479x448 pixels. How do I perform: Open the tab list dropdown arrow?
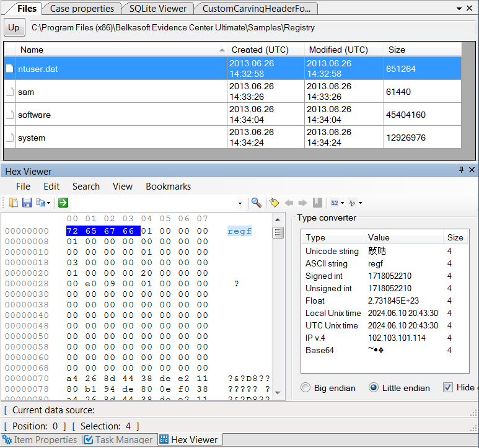pyautogui.click(x=459, y=9)
